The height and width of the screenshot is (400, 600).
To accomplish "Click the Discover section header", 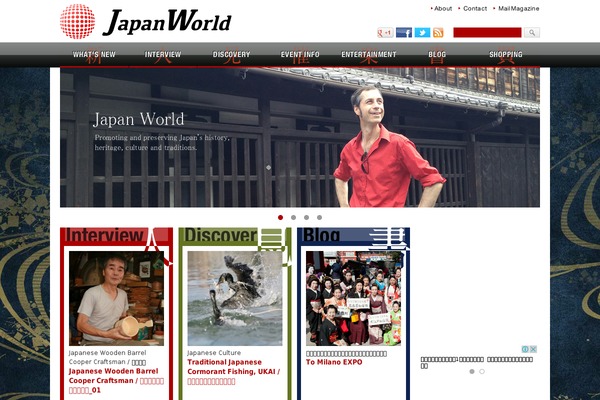I will (x=235, y=236).
